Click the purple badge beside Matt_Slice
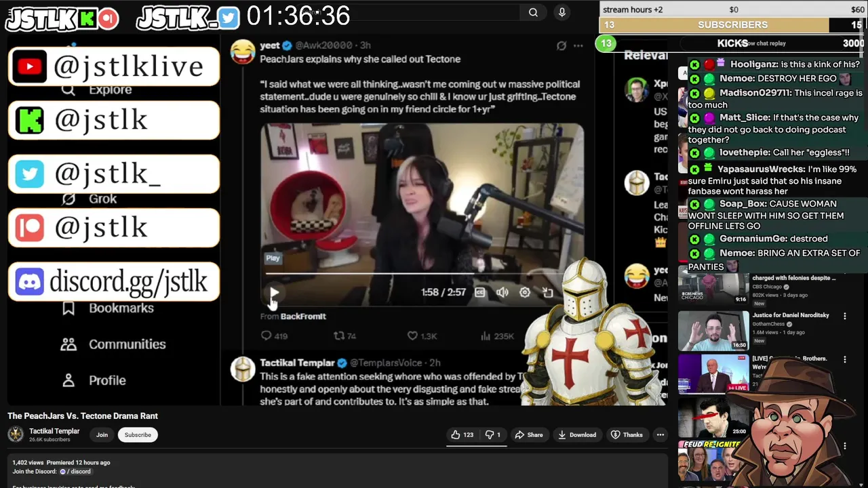This screenshot has height=488, width=868. click(709, 118)
